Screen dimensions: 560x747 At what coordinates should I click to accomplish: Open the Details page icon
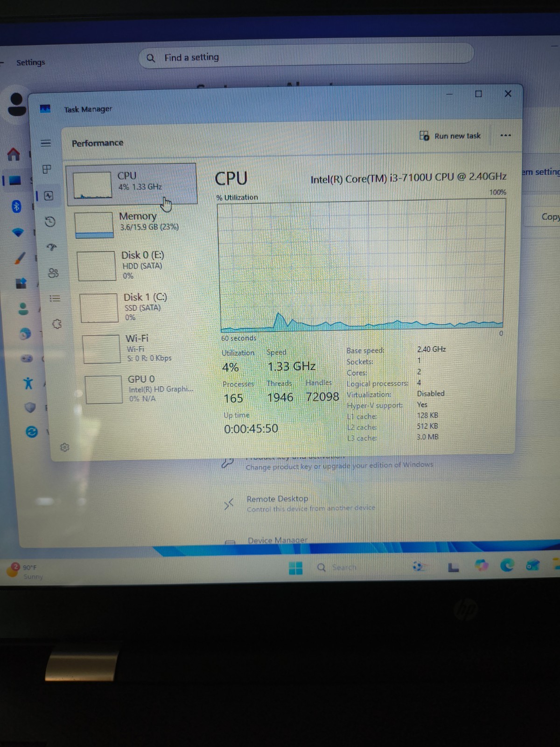pos(55,298)
